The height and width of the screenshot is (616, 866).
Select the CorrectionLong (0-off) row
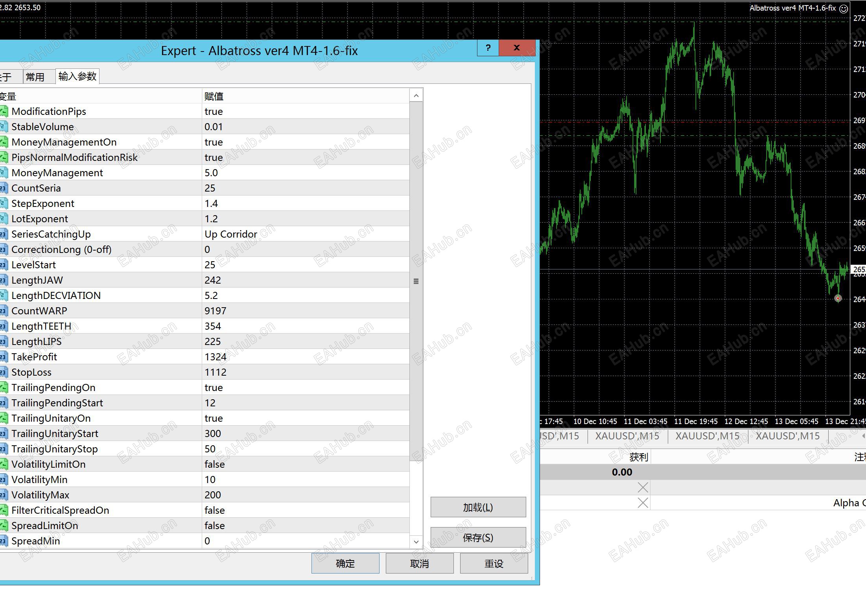[205, 249]
